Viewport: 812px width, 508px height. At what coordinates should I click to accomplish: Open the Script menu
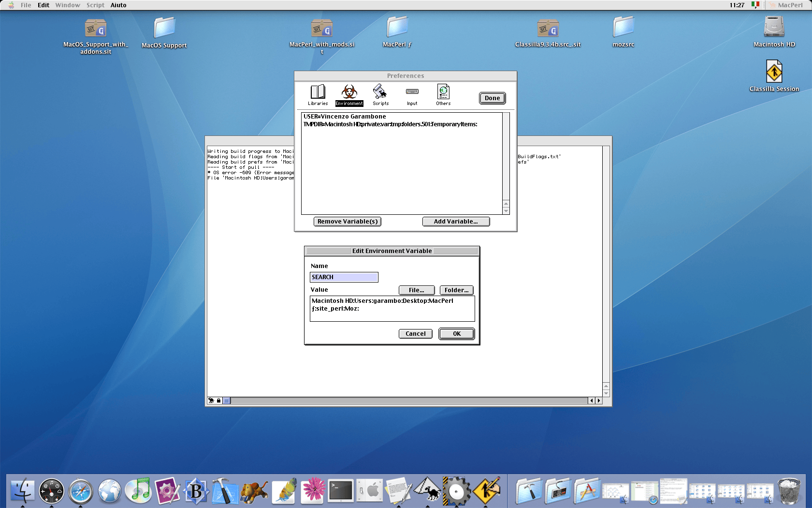point(95,5)
